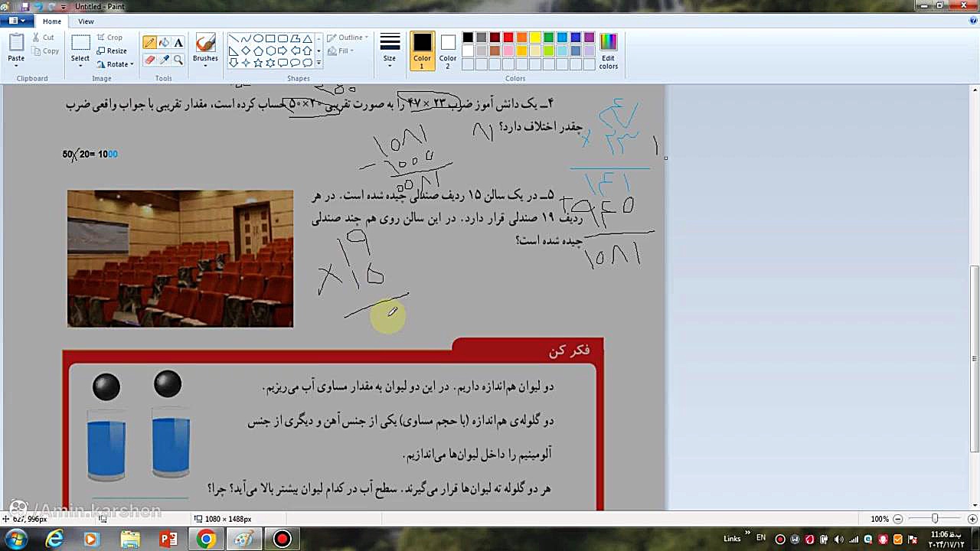This screenshot has width=980, height=551.
Task: Activate the Color 1 foreground button
Action: 422,51
